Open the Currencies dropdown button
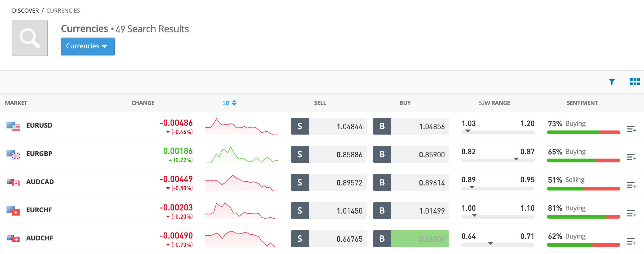Image resolution: width=644 pixels, height=254 pixels. point(88,46)
